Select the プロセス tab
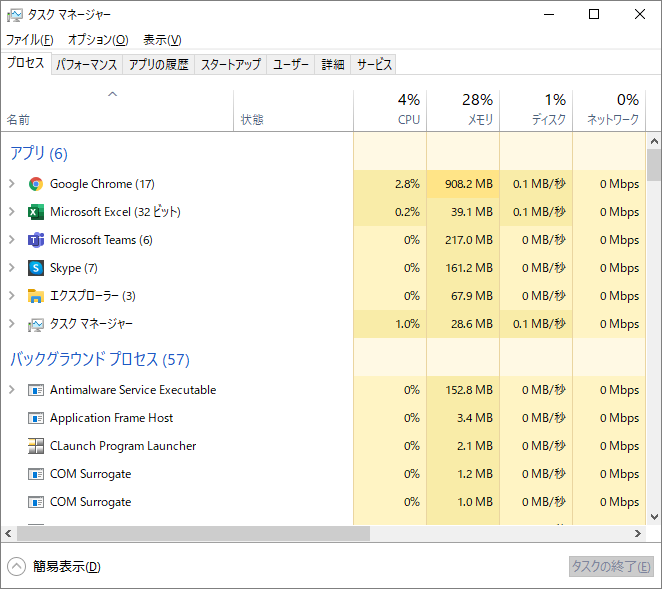Viewport: 662px width, 589px height. click(x=26, y=63)
